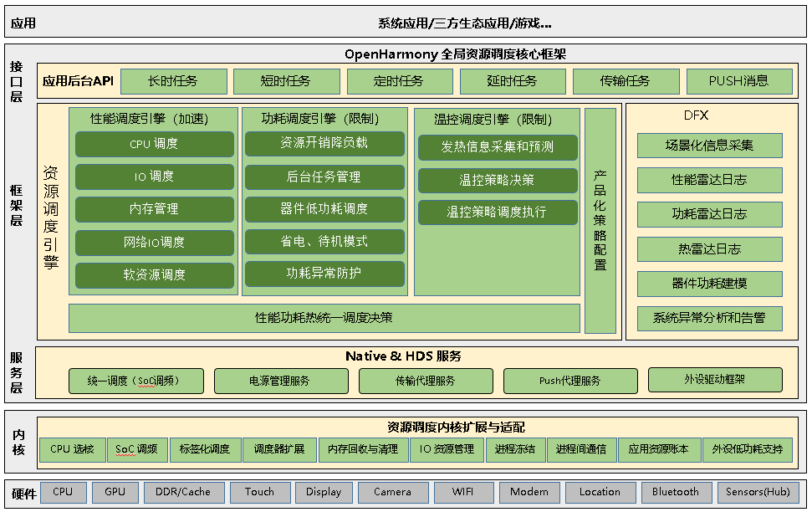Select the Bluetooth hardware block
This screenshot has width=812, height=512.
[x=677, y=492]
